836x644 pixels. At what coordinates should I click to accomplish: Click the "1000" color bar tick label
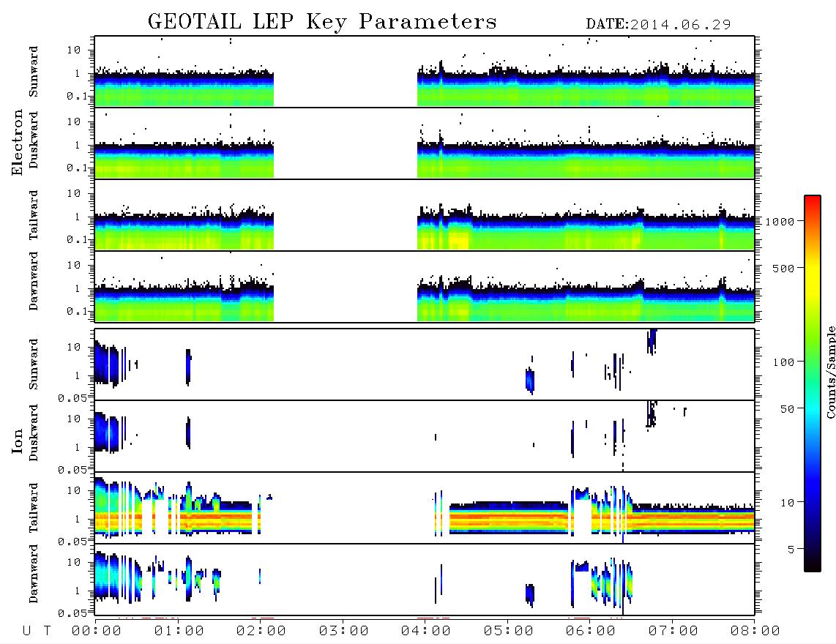point(780,222)
